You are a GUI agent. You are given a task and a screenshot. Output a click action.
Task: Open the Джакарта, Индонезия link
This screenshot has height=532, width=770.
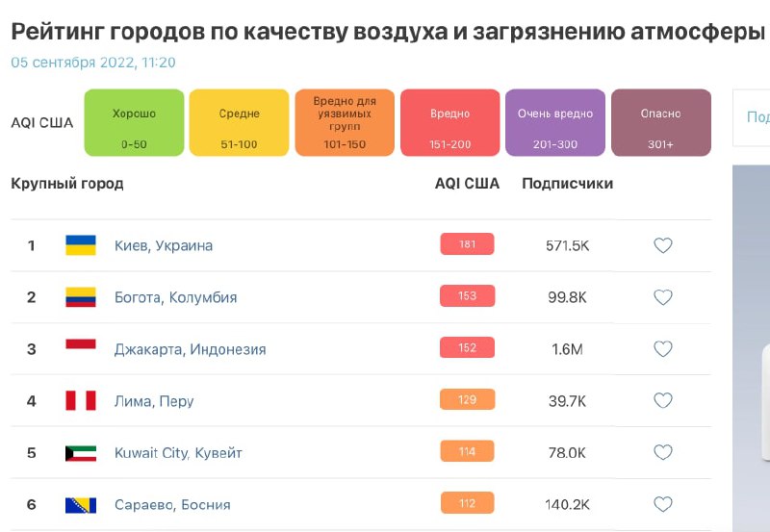190,349
